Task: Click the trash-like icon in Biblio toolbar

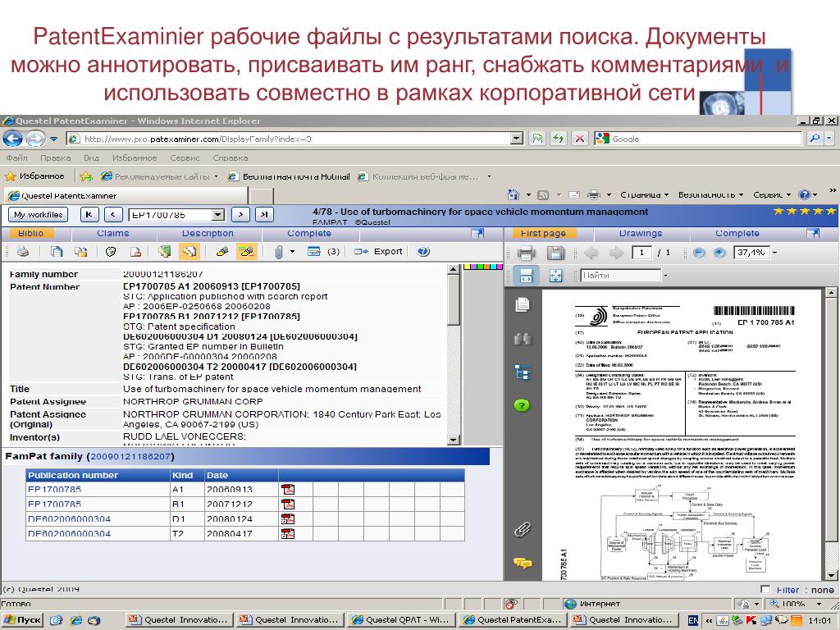Action: (x=111, y=251)
